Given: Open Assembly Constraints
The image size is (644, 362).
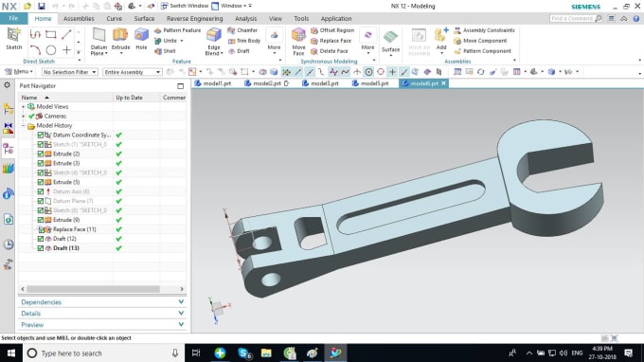Looking at the screenshot, I should [x=484, y=30].
